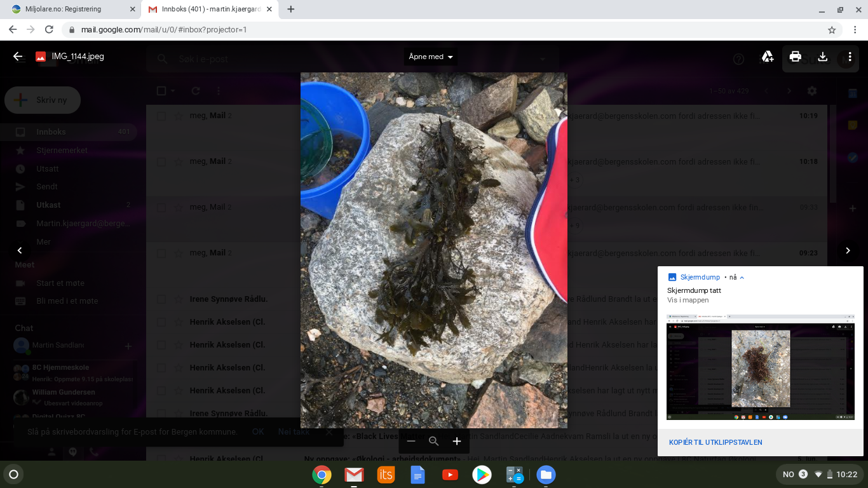Image resolution: width=868 pixels, height=488 pixels.
Task: Add image to Google Drive
Action: (x=768, y=57)
